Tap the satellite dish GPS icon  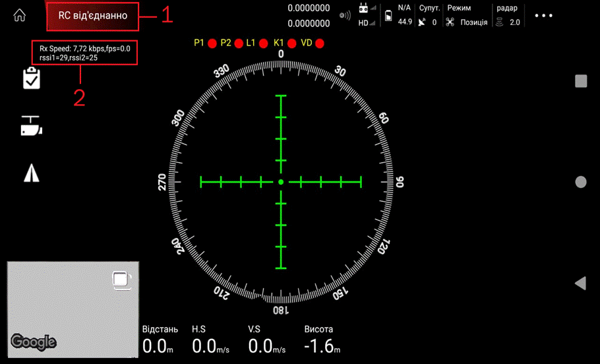[x=422, y=22]
